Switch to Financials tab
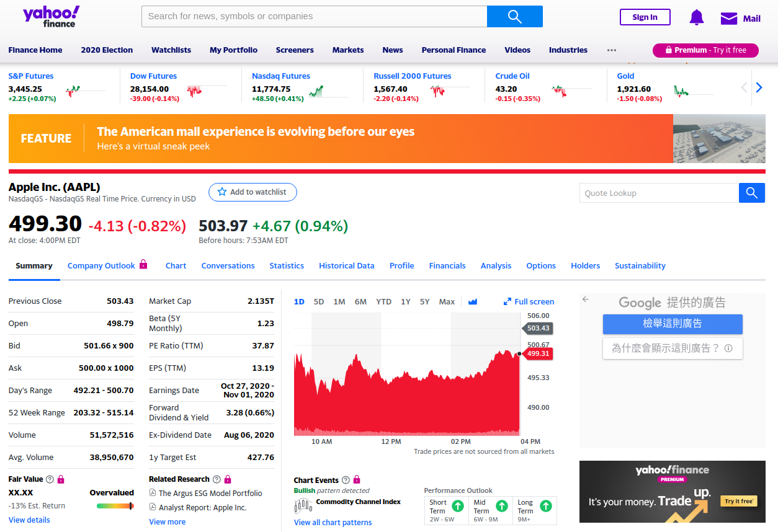The width and height of the screenshot is (778, 532). coord(447,265)
